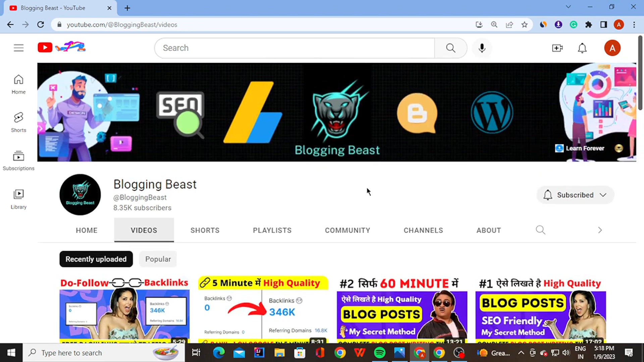The height and width of the screenshot is (362, 644).
Task: Close the Blogging Beast YouTube tab
Action: click(109, 8)
